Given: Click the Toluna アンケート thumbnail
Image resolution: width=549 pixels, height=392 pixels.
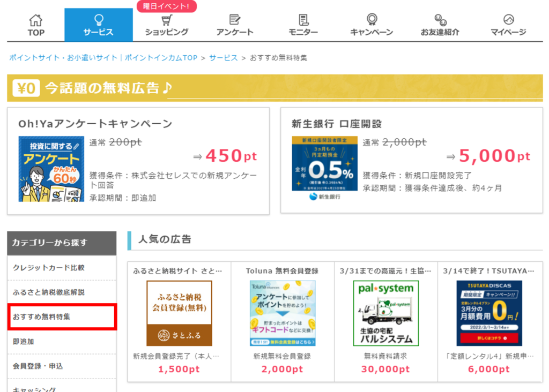Looking at the screenshot, I should pyautogui.click(x=283, y=313).
